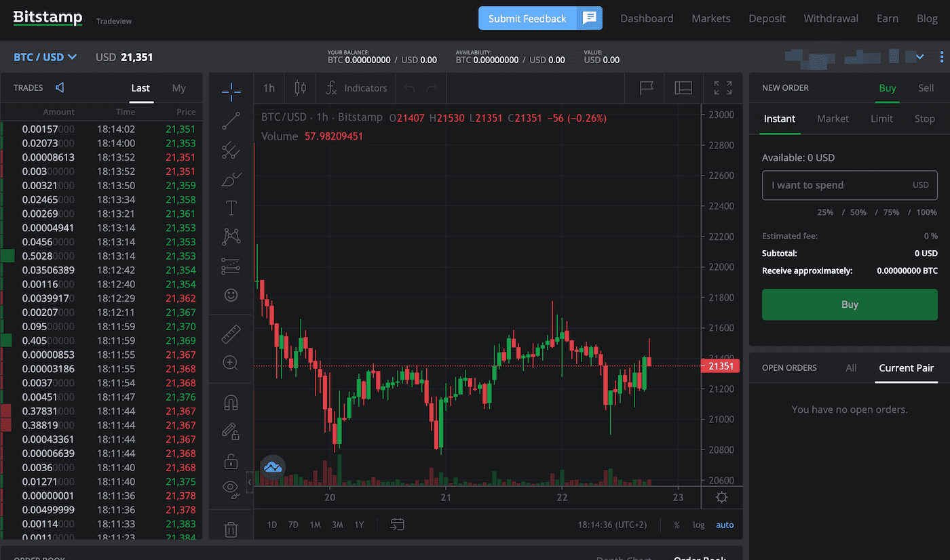This screenshot has width=950, height=560.
Task: Open the Markets page
Action: (x=711, y=18)
